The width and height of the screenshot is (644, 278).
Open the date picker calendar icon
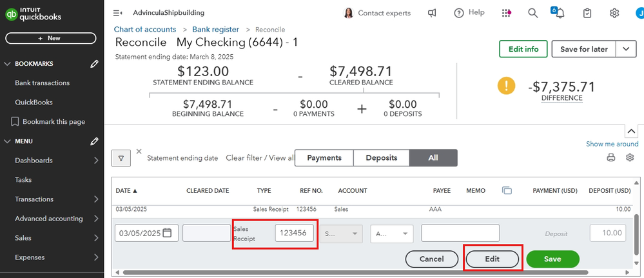pyautogui.click(x=168, y=233)
